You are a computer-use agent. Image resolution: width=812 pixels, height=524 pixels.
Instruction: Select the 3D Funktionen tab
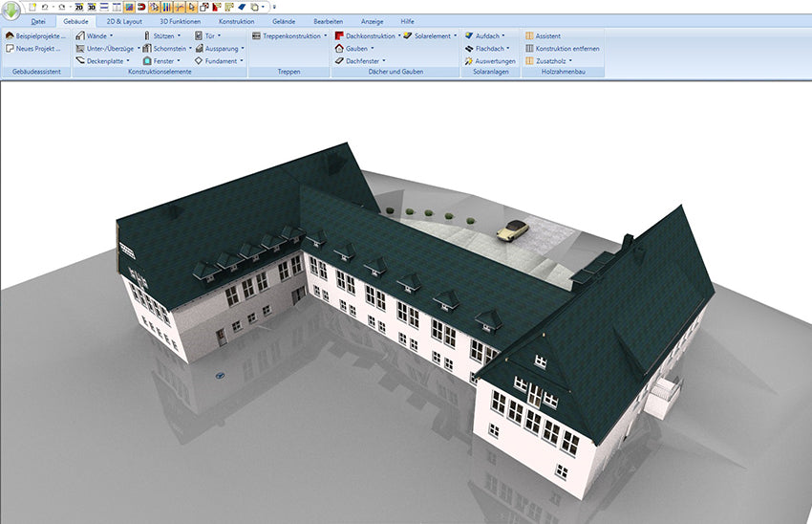tap(179, 20)
